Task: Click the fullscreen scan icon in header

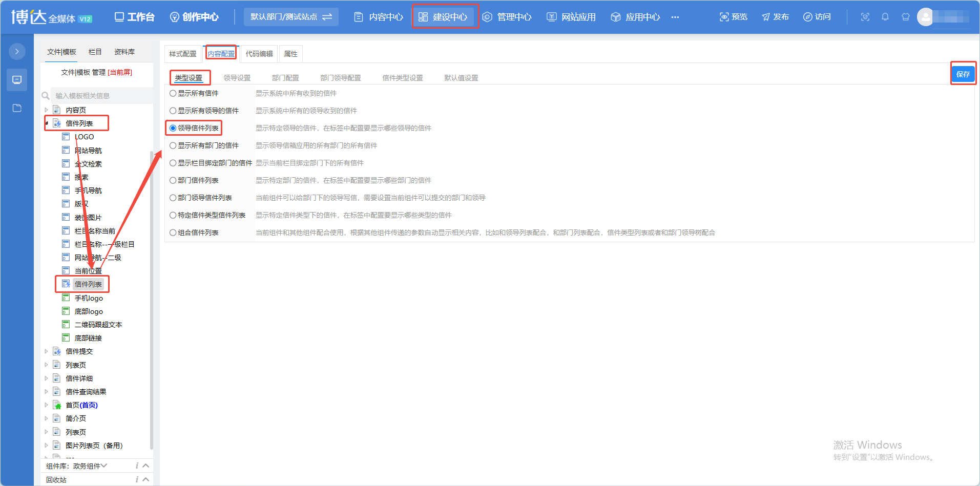Action: (x=865, y=17)
